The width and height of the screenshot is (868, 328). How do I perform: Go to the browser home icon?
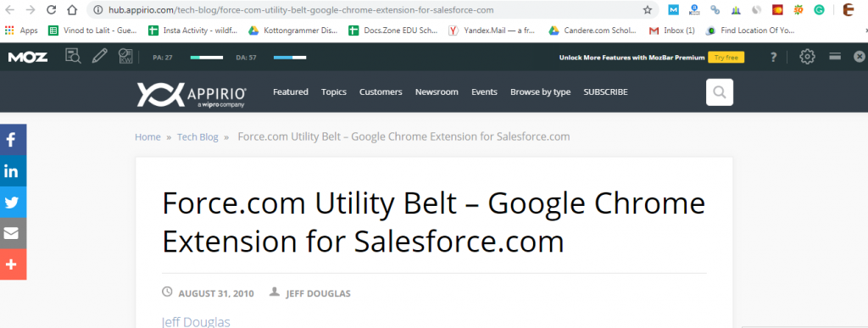(71, 10)
